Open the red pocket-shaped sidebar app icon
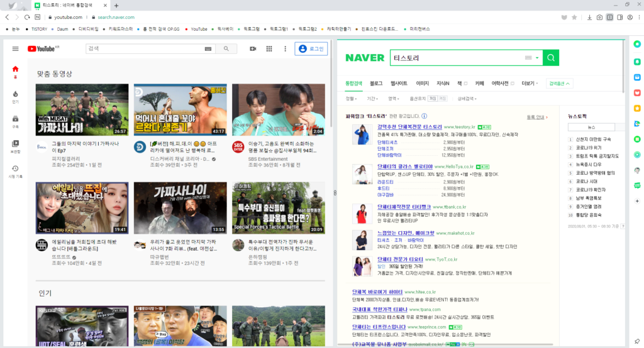The height and width of the screenshot is (348, 644). 637,93
